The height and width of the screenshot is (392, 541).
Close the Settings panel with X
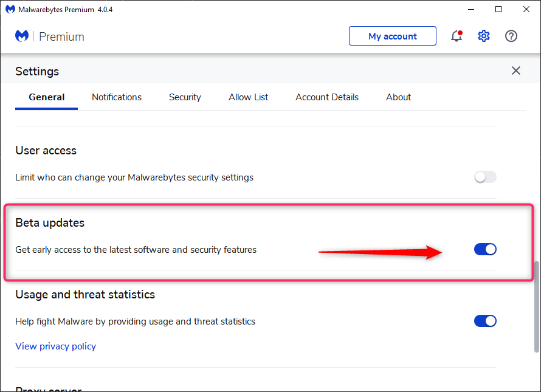[516, 70]
